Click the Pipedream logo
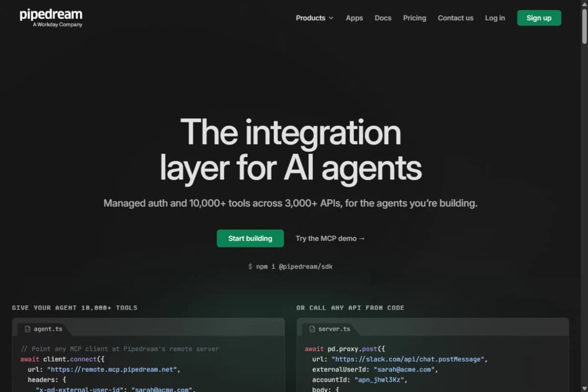Screen dimensions: 588x392 point(51,18)
